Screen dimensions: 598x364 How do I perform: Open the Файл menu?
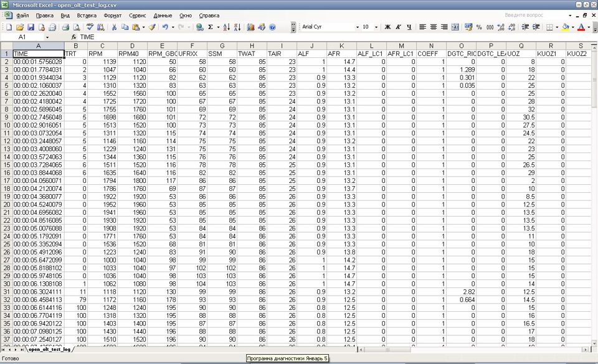pos(22,16)
